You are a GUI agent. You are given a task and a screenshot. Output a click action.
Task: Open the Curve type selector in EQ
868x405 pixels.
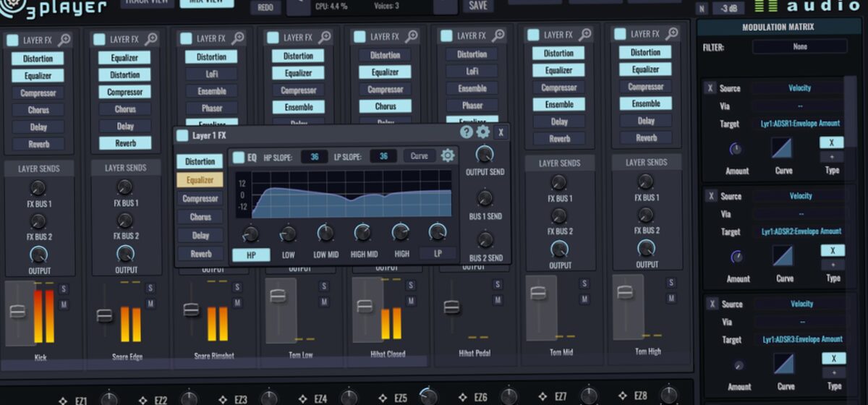pyautogui.click(x=420, y=155)
